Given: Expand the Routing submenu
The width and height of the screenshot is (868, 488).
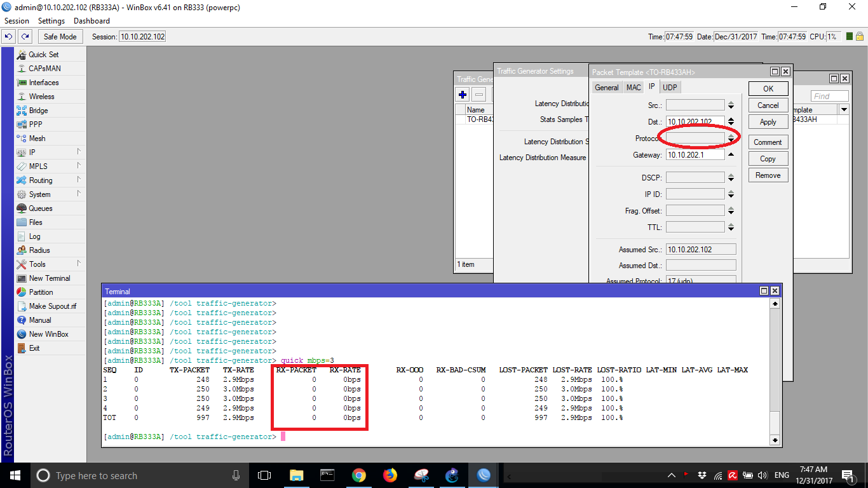Looking at the screenshot, I should (41, 180).
